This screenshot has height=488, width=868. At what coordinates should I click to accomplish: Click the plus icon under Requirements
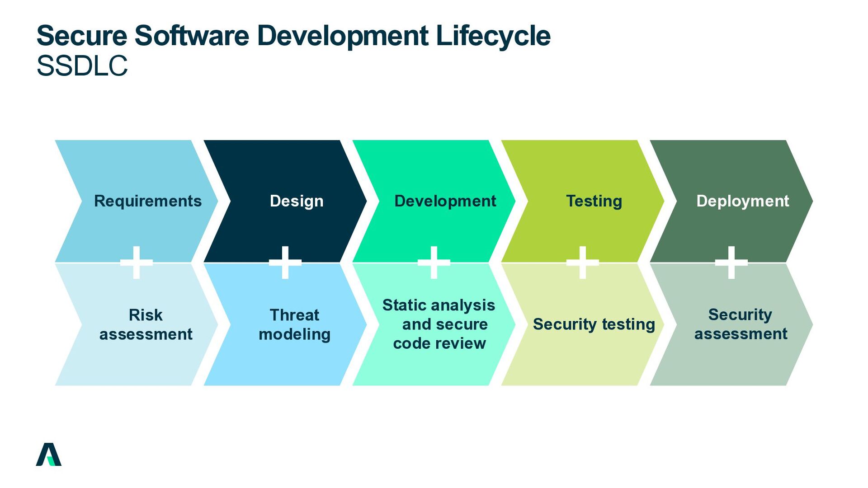click(137, 262)
